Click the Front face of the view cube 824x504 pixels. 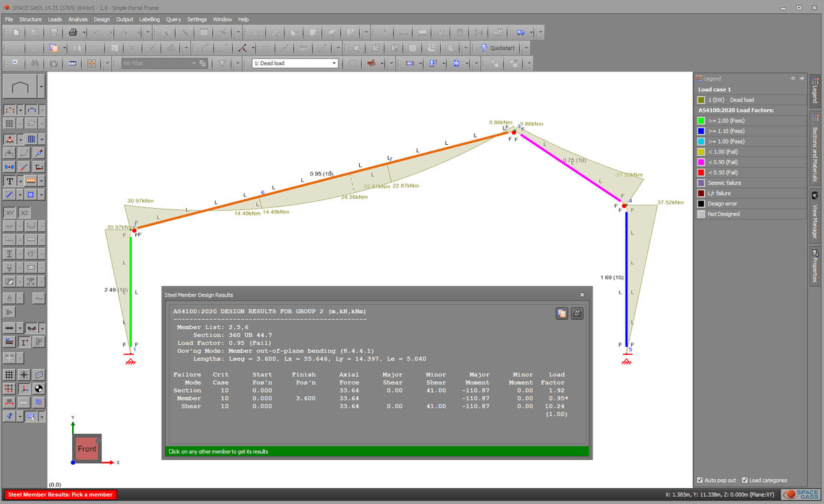tap(87, 448)
